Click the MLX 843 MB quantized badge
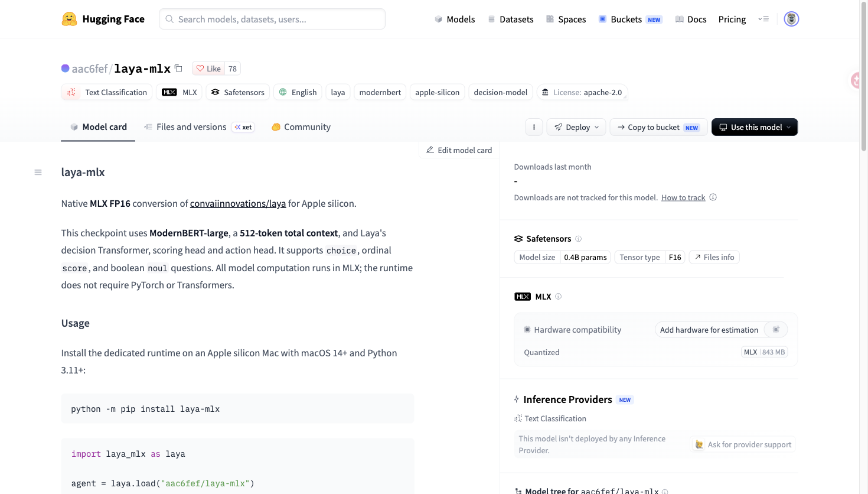 (764, 352)
